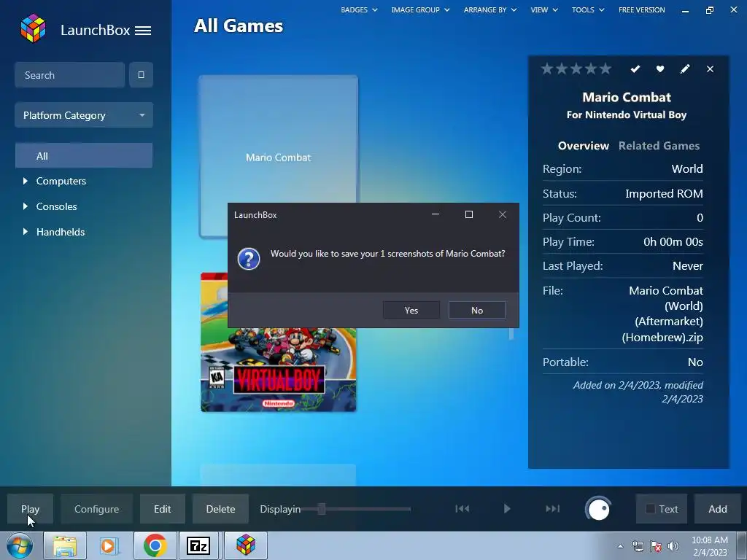Switch to LaunchBox taskbar icon
Image resolution: width=747 pixels, height=560 pixels.
click(246, 545)
